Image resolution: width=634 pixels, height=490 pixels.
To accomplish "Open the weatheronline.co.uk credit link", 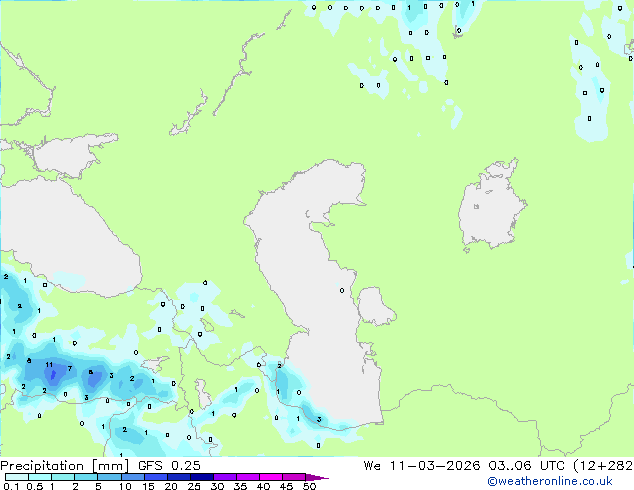I will tap(550, 481).
